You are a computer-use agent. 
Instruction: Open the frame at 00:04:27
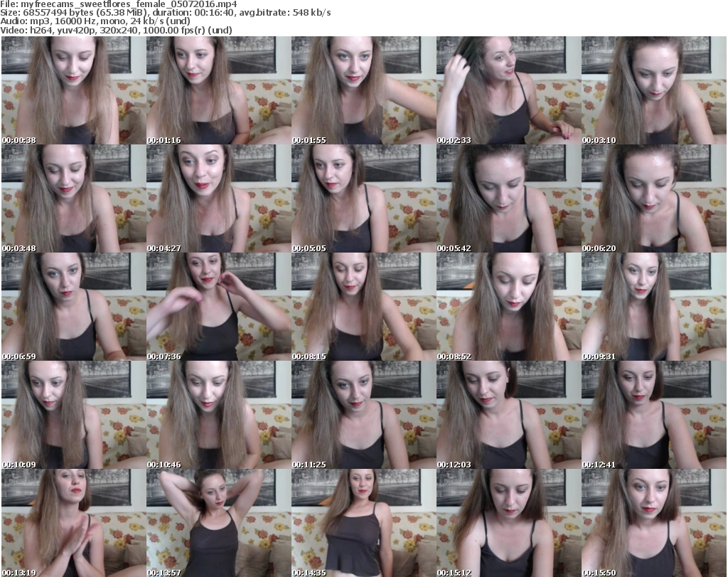point(219,198)
